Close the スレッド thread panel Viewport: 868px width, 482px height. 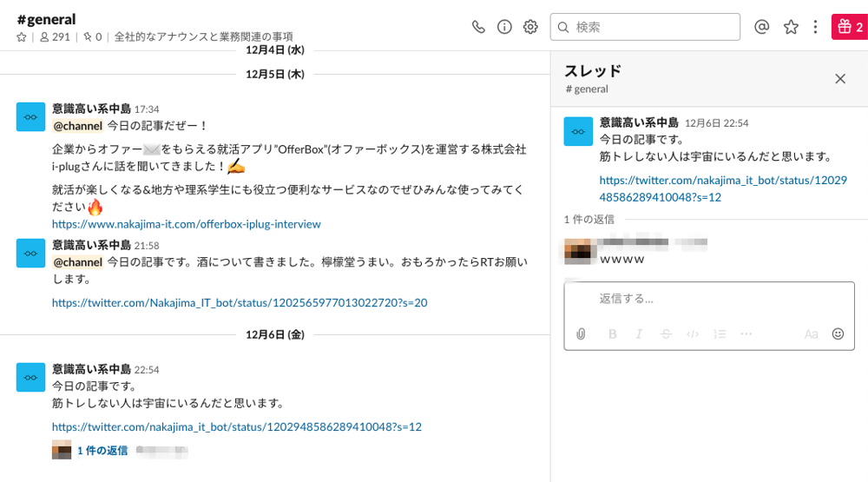[840, 79]
